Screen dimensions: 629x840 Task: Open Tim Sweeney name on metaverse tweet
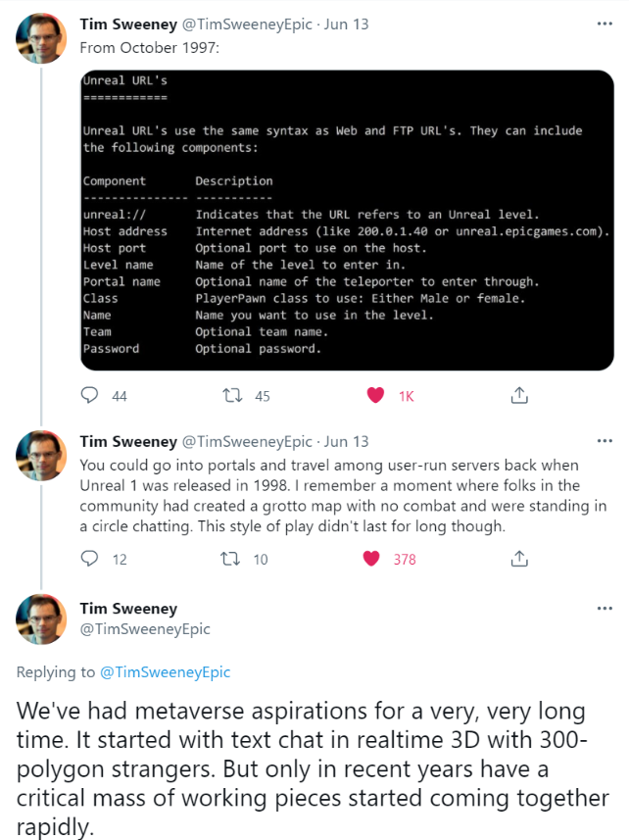coord(128,609)
